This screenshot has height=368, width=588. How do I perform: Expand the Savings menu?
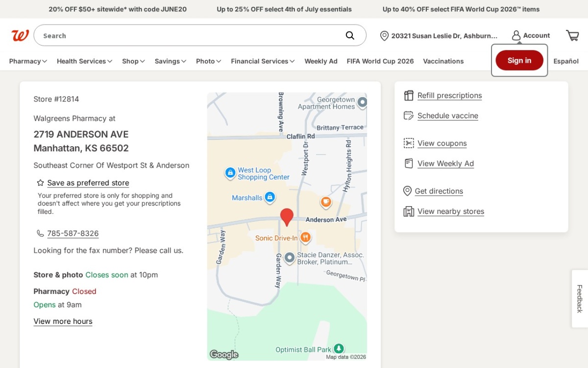tap(171, 61)
